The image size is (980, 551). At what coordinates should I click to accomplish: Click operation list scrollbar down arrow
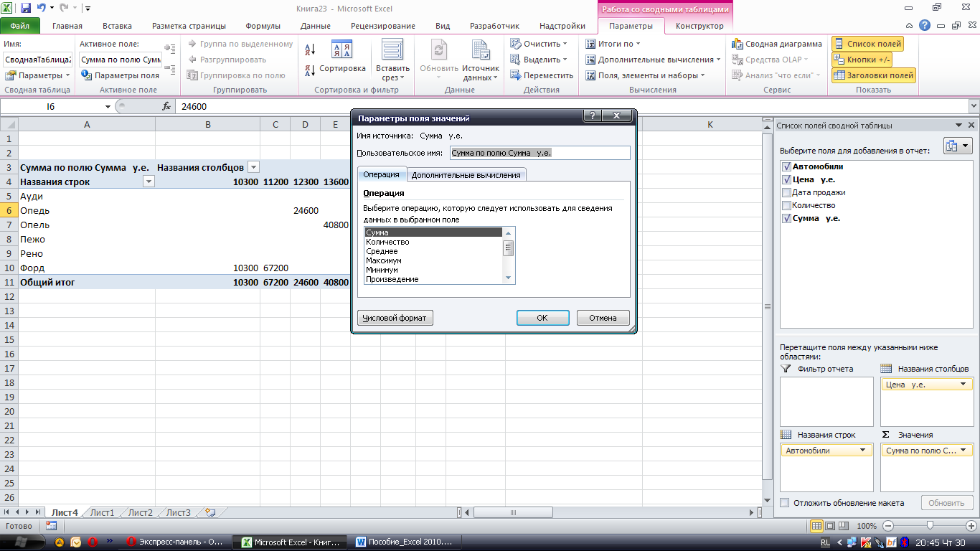pyautogui.click(x=509, y=278)
